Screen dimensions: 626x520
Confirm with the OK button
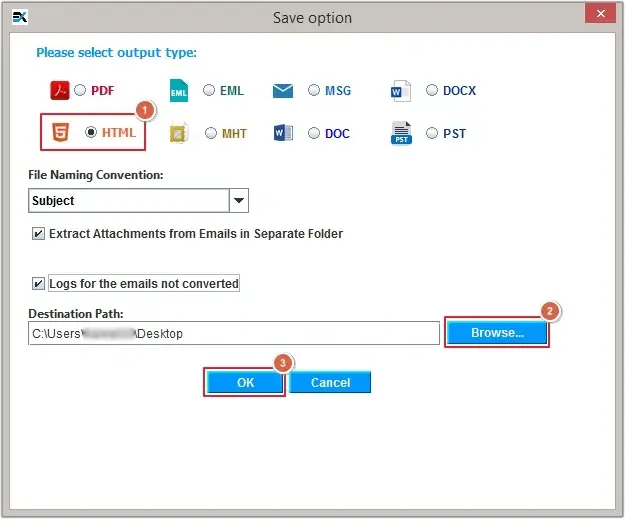[x=245, y=383]
